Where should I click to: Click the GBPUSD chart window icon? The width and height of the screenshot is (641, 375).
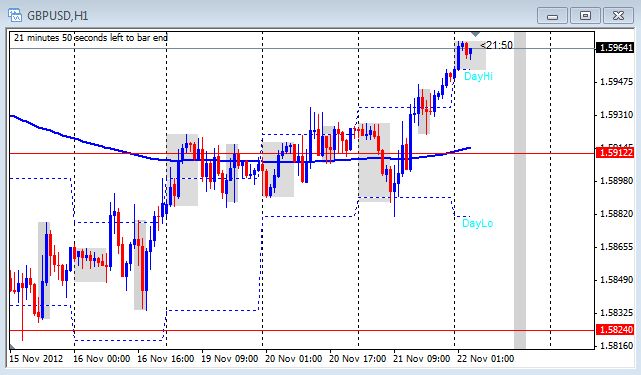coord(15,15)
